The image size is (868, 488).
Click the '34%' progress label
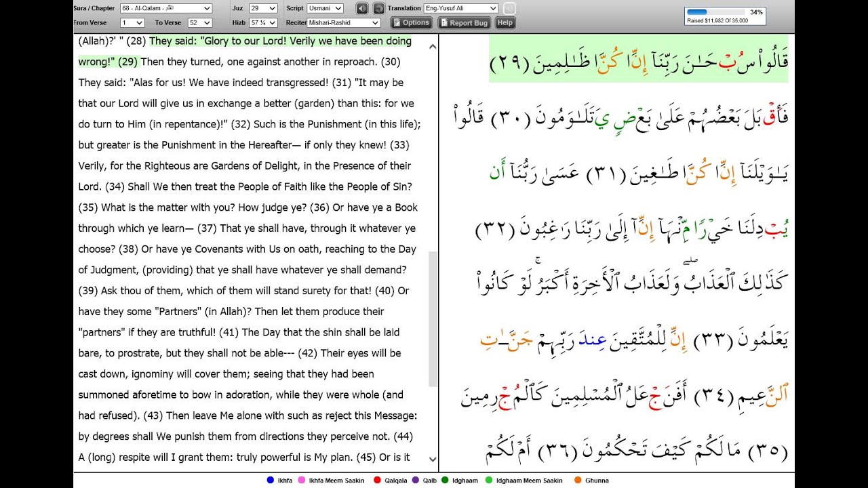coord(756,12)
